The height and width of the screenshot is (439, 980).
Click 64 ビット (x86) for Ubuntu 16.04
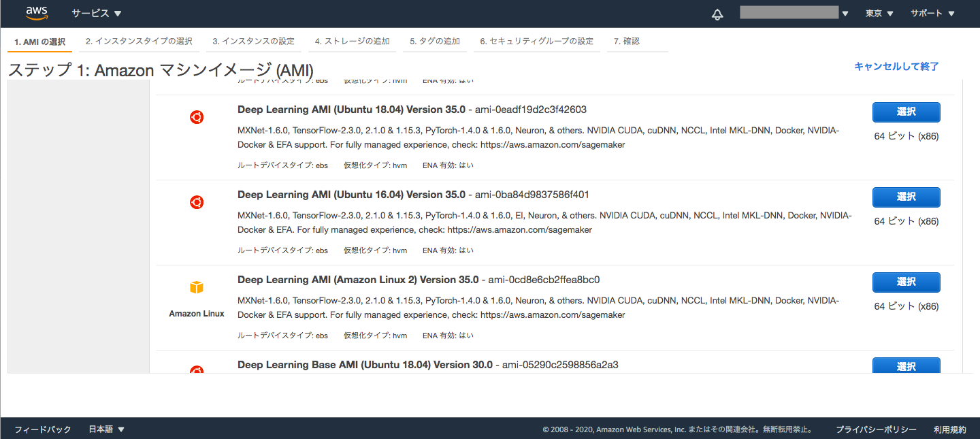point(906,221)
